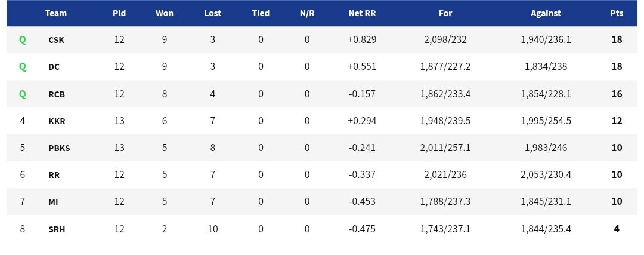Click the 18 points value for DC

[x=617, y=67]
